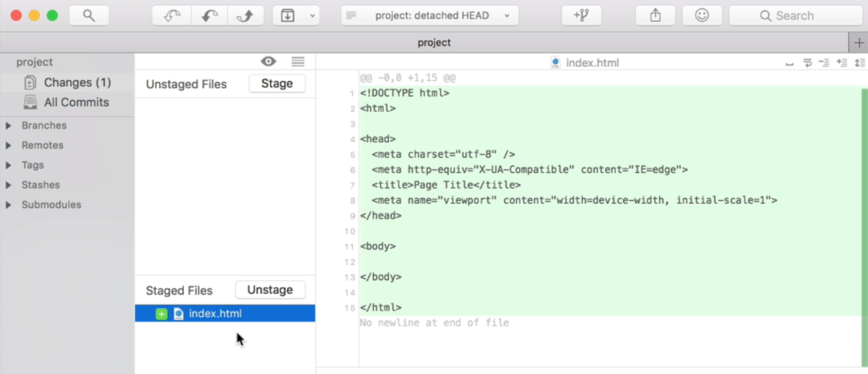Click the Stage button
This screenshot has height=374, width=868.
point(277,83)
